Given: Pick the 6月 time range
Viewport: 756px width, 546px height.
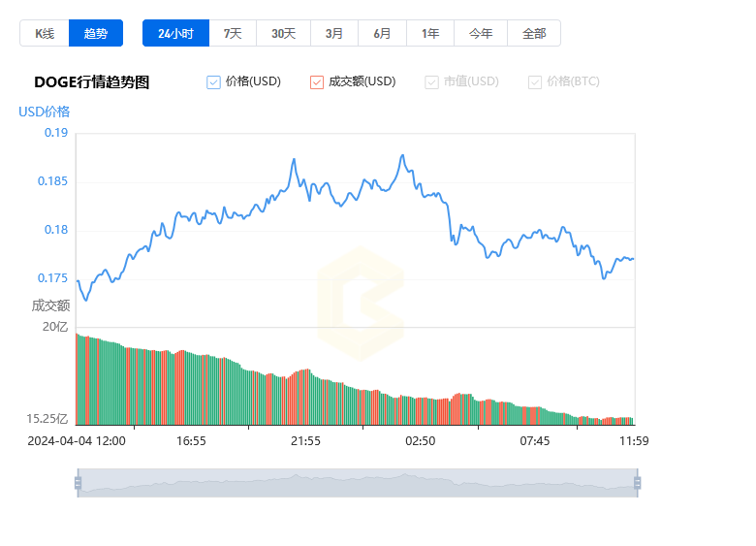Looking at the screenshot, I should tap(382, 33).
